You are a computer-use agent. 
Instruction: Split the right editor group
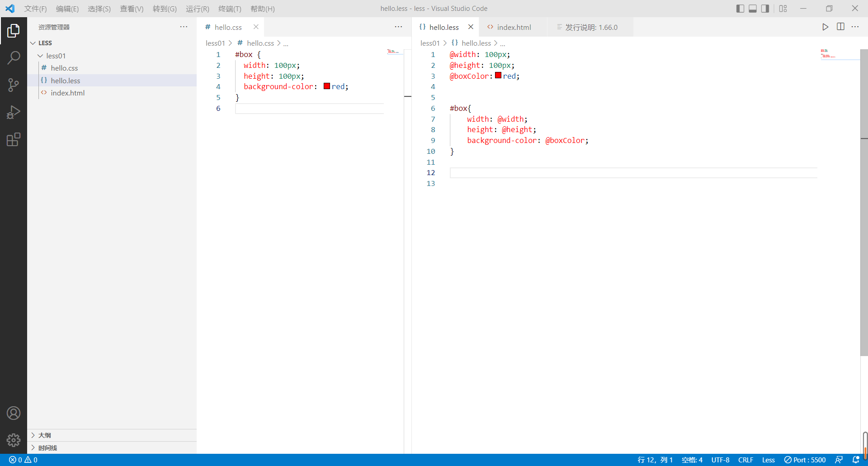(840, 27)
